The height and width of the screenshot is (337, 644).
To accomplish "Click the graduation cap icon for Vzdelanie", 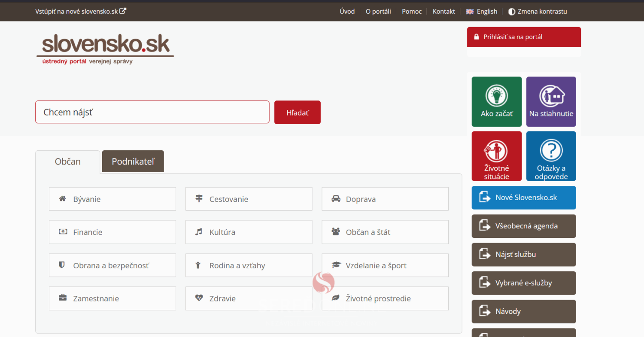I will coord(335,265).
